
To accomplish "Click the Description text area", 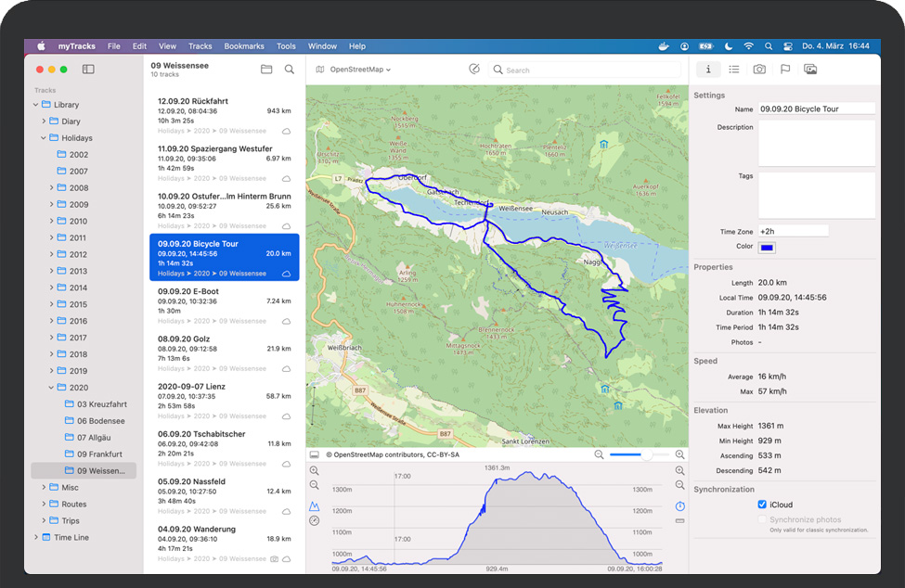I will pyautogui.click(x=816, y=144).
